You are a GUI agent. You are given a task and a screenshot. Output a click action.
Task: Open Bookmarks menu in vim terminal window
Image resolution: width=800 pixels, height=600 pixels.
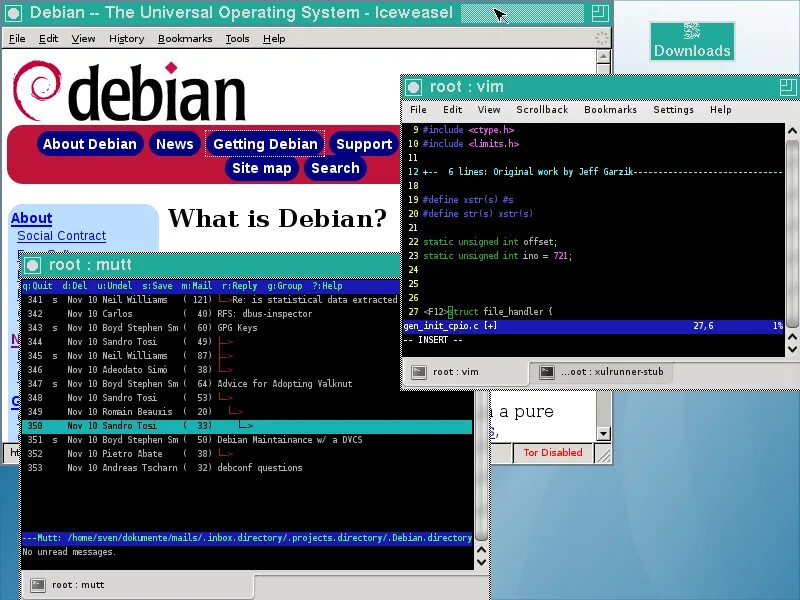pyautogui.click(x=610, y=110)
